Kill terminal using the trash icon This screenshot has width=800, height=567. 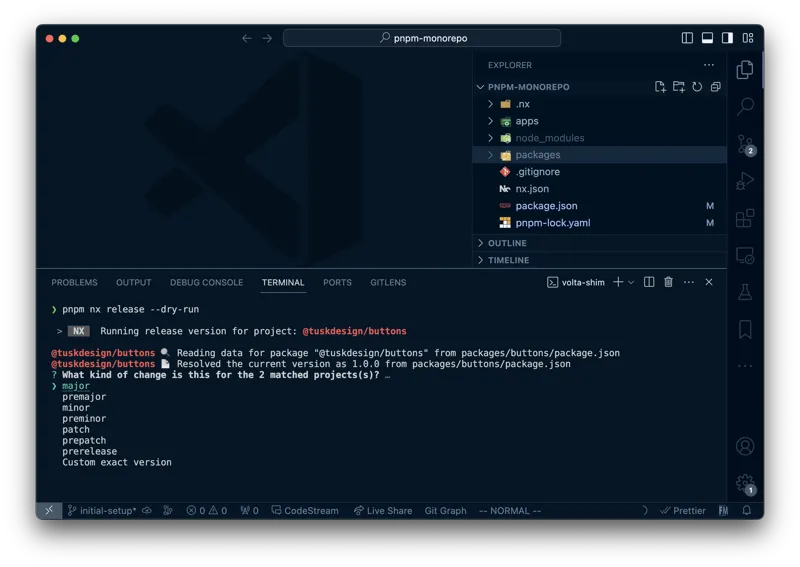[668, 282]
